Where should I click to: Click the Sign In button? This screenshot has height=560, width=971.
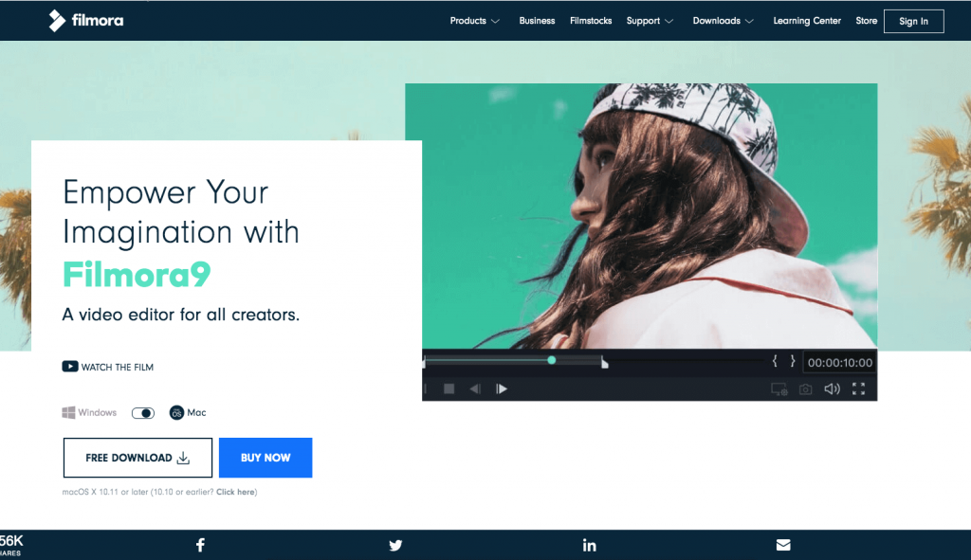[913, 21]
